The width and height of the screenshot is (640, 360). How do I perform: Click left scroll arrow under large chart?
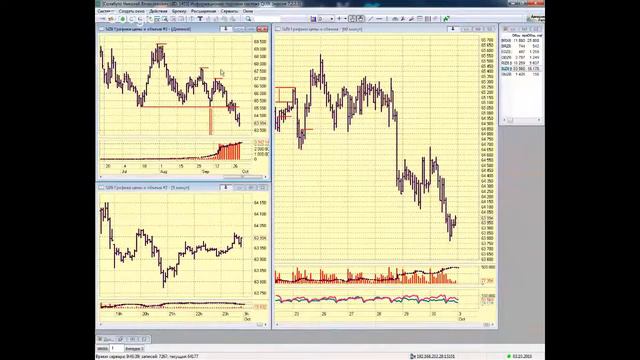[278, 325]
